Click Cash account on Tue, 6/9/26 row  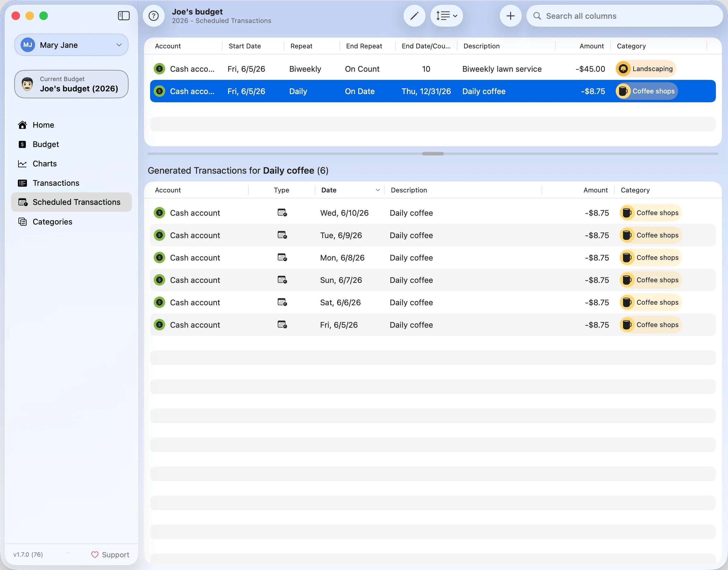pyautogui.click(x=195, y=235)
